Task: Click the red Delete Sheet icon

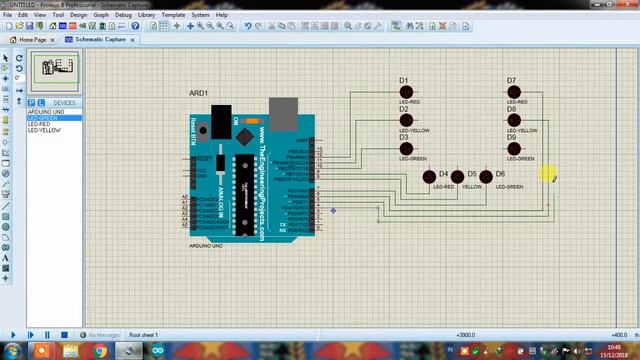Action: [442, 26]
